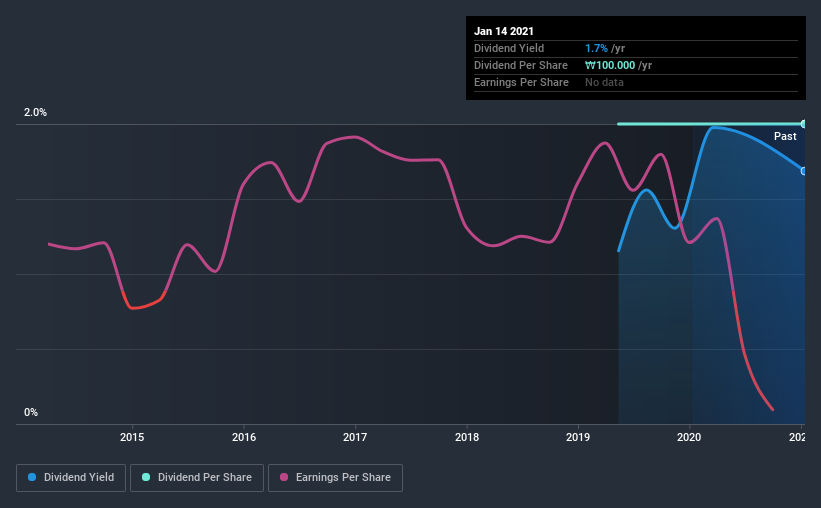Click the pink Earnings Per Share legend dot

284,477
